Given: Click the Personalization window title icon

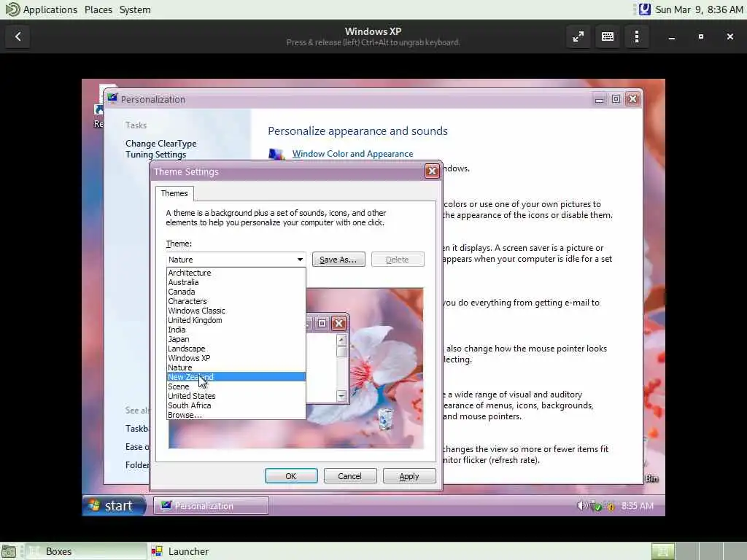Looking at the screenshot, I should pos(112,98).
